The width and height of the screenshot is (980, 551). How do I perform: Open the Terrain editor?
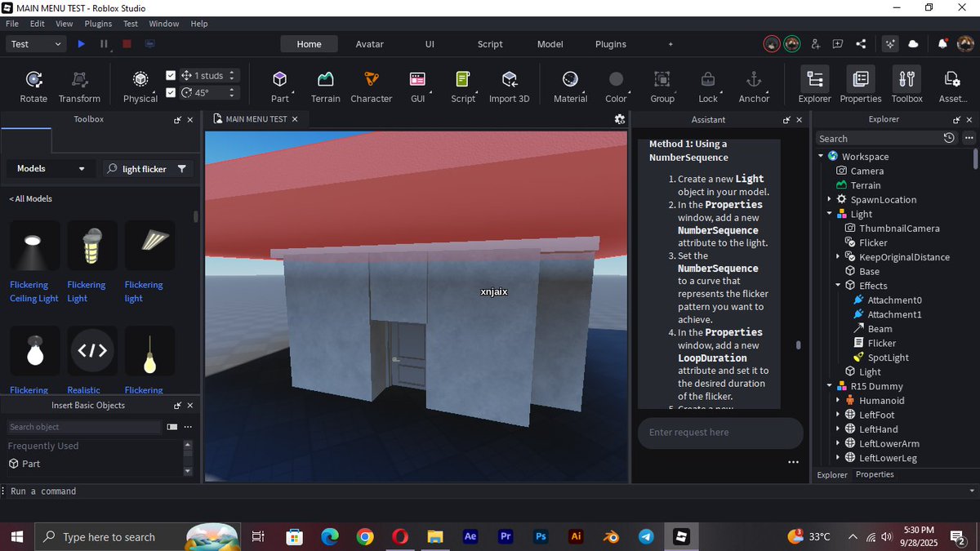pos(326,86)
